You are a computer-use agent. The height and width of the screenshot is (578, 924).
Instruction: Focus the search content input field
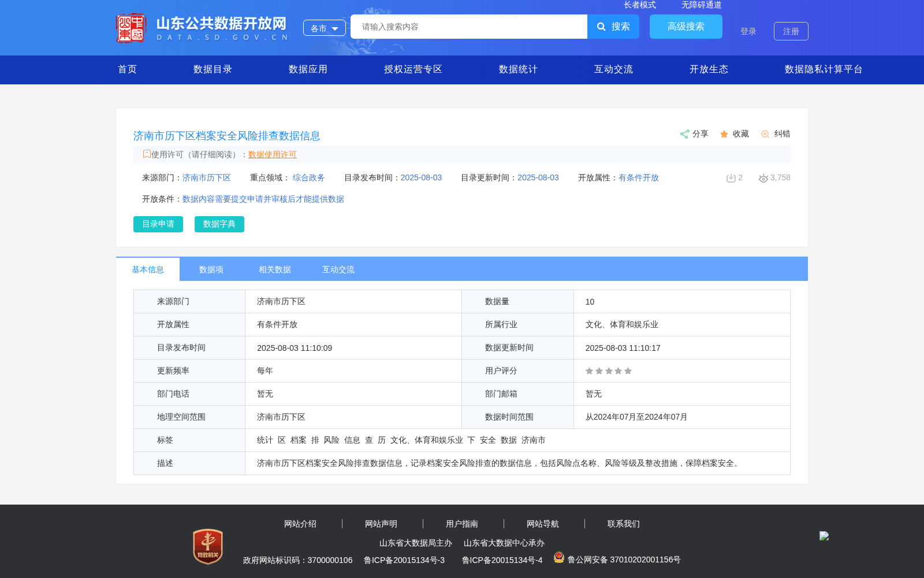pyautogui.click(x=469, y=27)
